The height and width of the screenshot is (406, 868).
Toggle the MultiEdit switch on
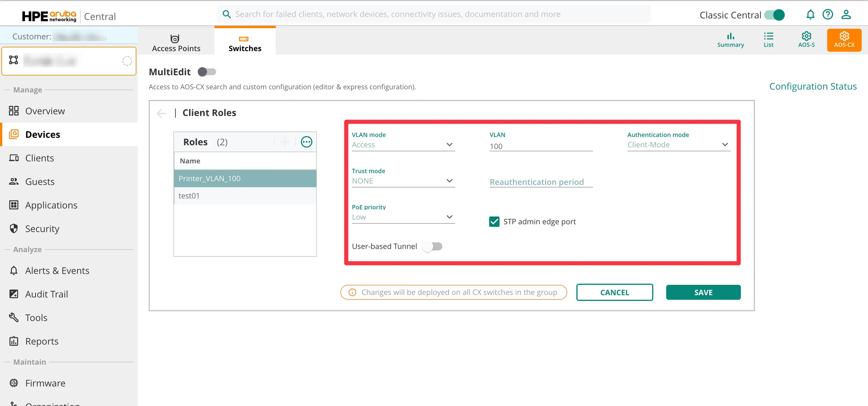[x=207, y=72]
